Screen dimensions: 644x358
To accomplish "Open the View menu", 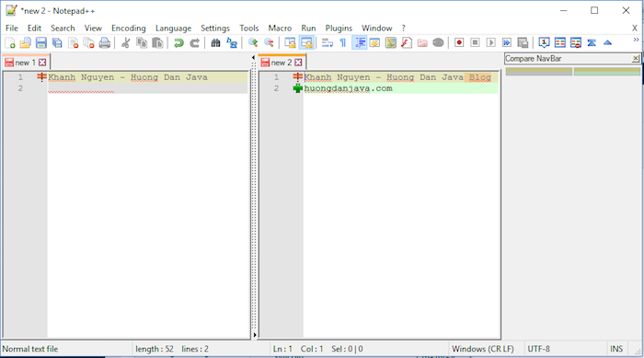I will coord(93,28).
